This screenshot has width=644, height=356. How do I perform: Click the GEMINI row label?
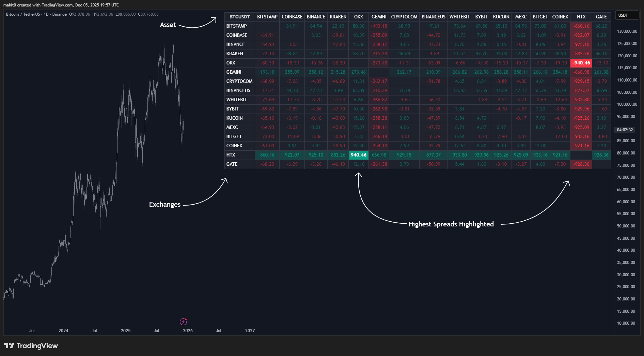pyautogui.click(x=240, y=72)
